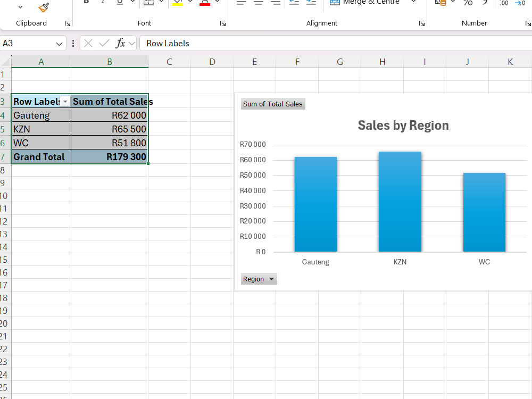Select the R51 800 value cell

[110, 143]
